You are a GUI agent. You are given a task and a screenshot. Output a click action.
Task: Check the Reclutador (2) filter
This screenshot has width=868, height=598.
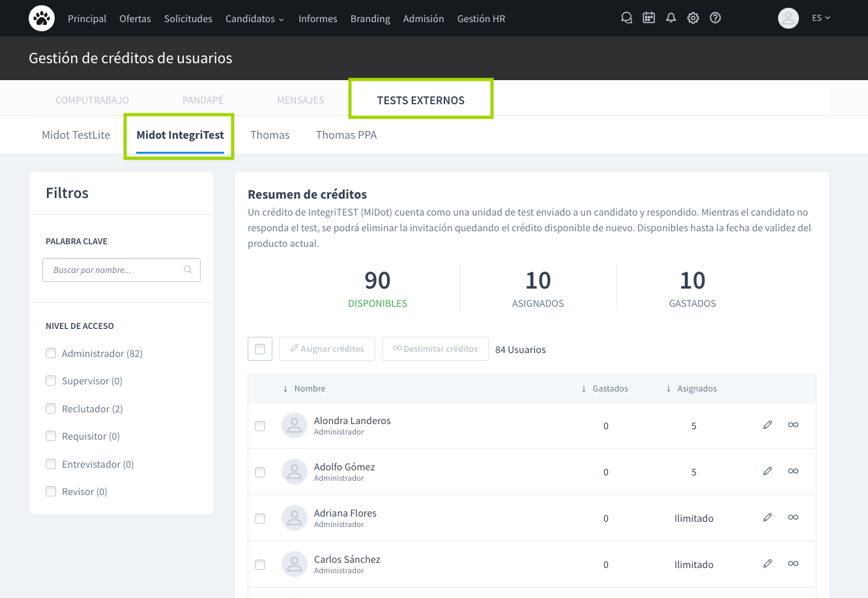[x=51, y=408]
